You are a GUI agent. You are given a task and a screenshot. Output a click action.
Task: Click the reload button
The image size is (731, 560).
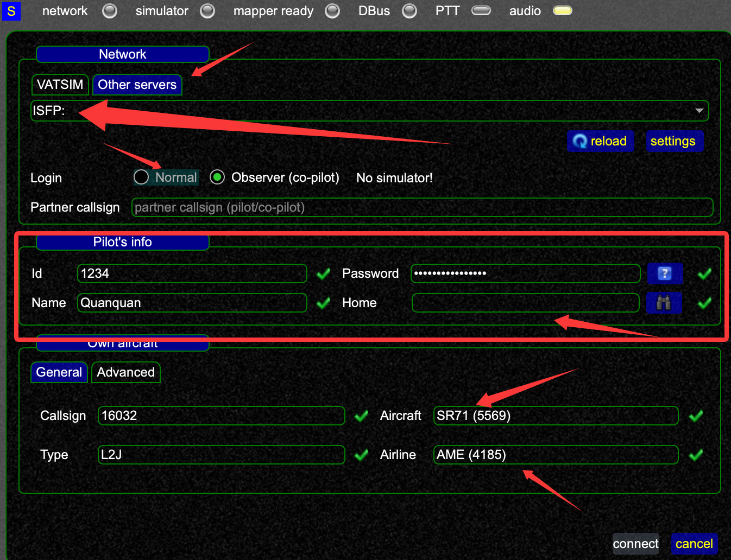coord(601,141)
